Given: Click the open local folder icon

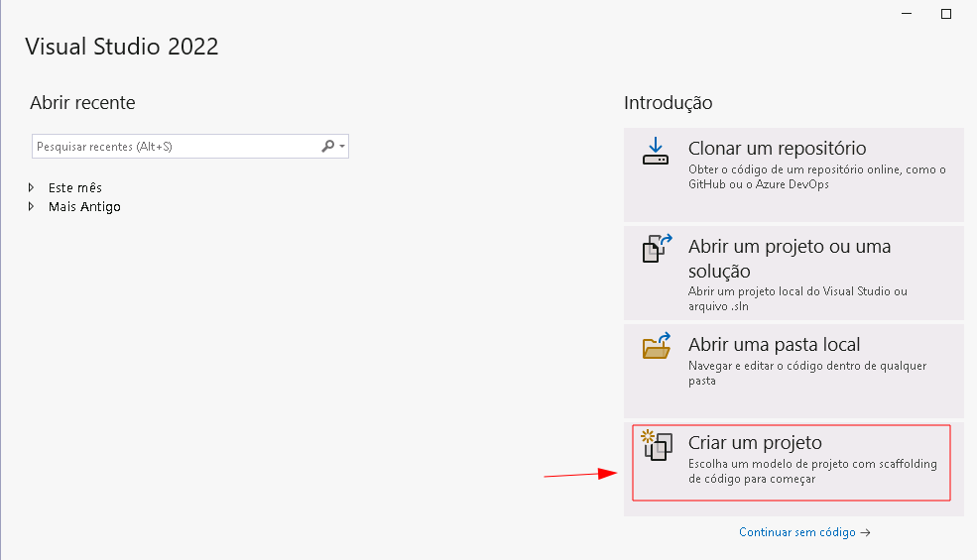Looking at the screenshot, I should [657, 346].
